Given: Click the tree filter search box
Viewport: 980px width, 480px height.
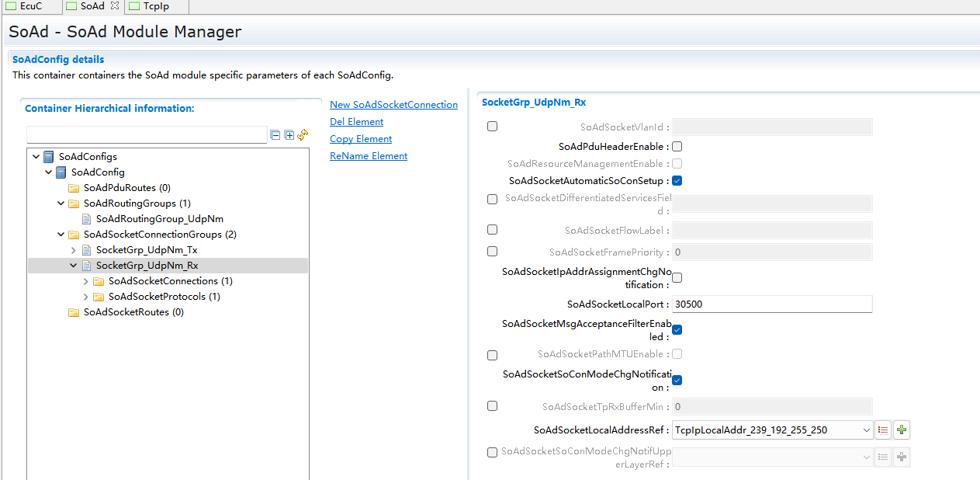Looking at the screenshot, I should (147, 135).
